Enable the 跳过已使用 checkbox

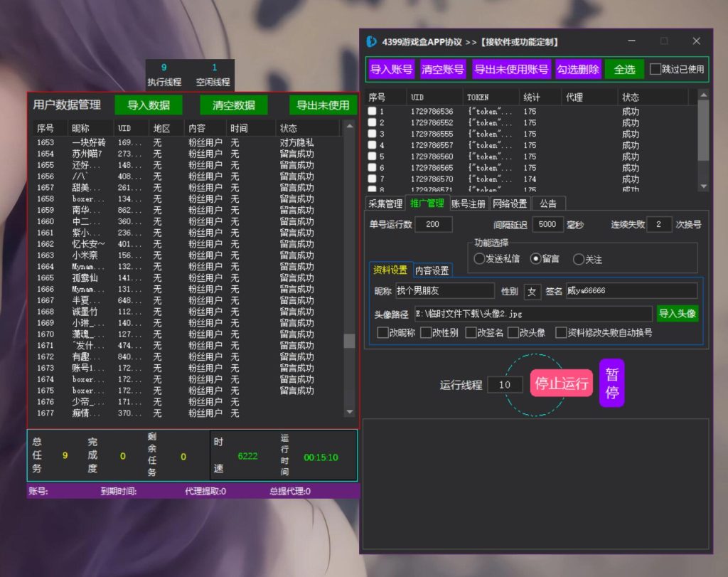[655, 69]
